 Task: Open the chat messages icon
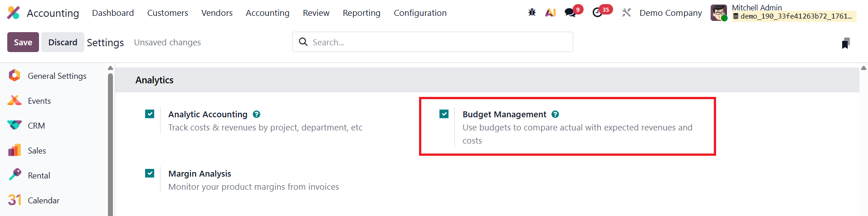coord(570,13)
